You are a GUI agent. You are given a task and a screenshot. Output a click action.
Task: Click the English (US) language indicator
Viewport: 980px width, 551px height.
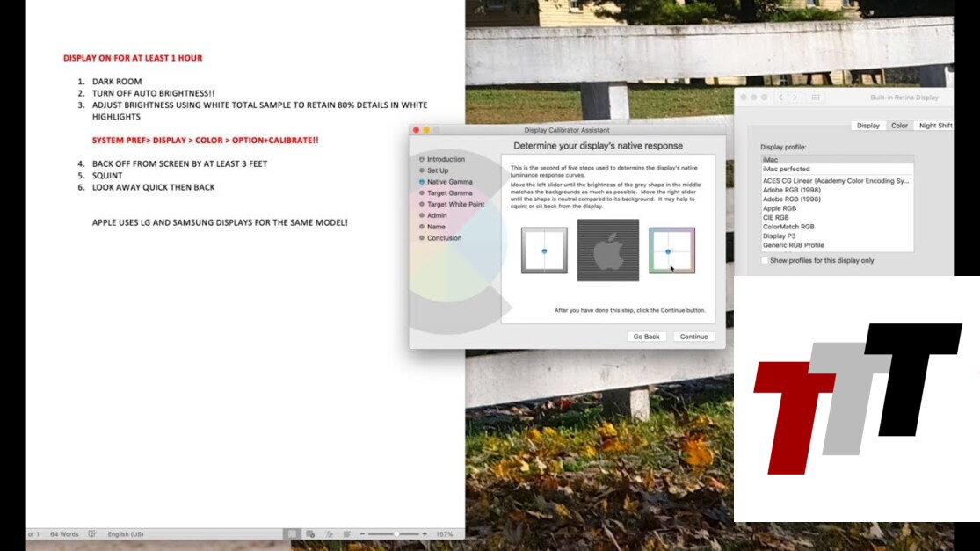pos(125,534)
